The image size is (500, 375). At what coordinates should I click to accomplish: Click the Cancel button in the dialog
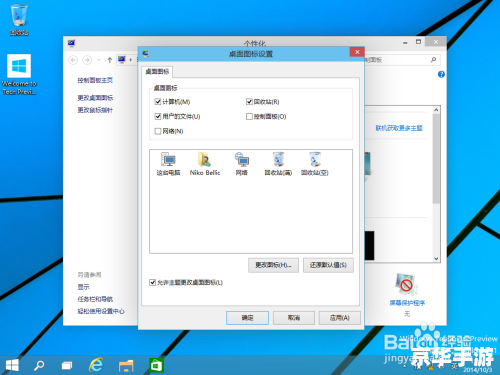point(294,318)
